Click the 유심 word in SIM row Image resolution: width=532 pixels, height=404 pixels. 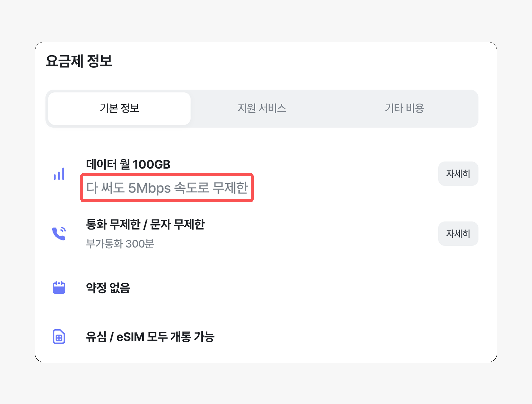pos(96,337)
